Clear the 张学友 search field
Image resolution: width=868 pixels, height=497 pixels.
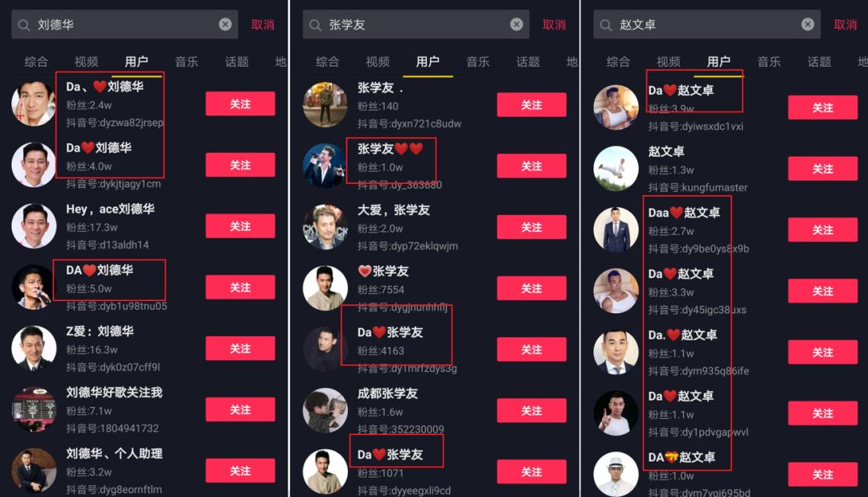click(516, 24)
